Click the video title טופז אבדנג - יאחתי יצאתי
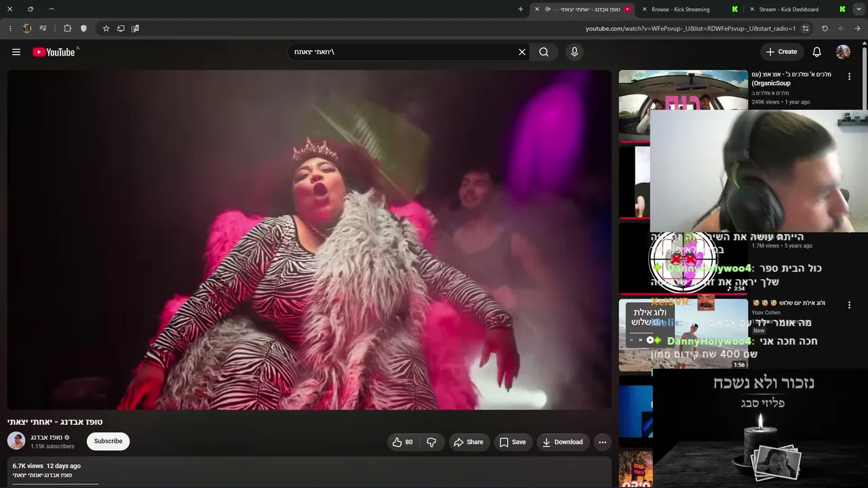This screenshot has width=868, height=488. pos(55,422)
